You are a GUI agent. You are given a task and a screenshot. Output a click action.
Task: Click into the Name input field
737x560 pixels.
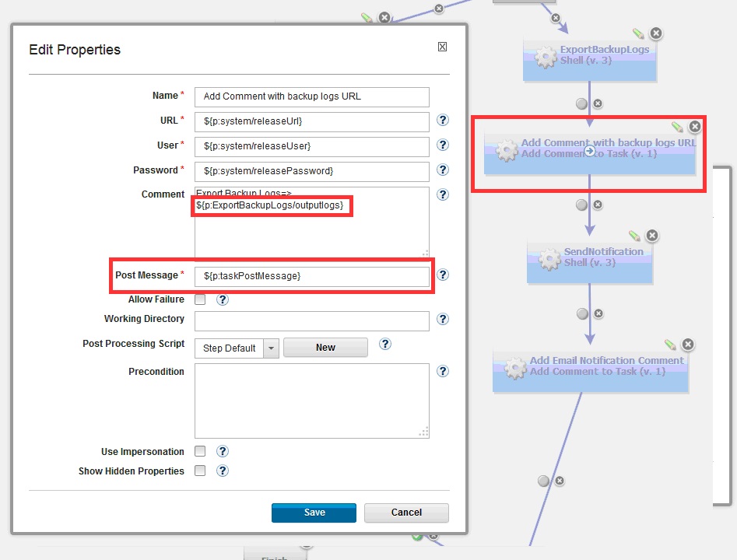(x=311, y=96)
